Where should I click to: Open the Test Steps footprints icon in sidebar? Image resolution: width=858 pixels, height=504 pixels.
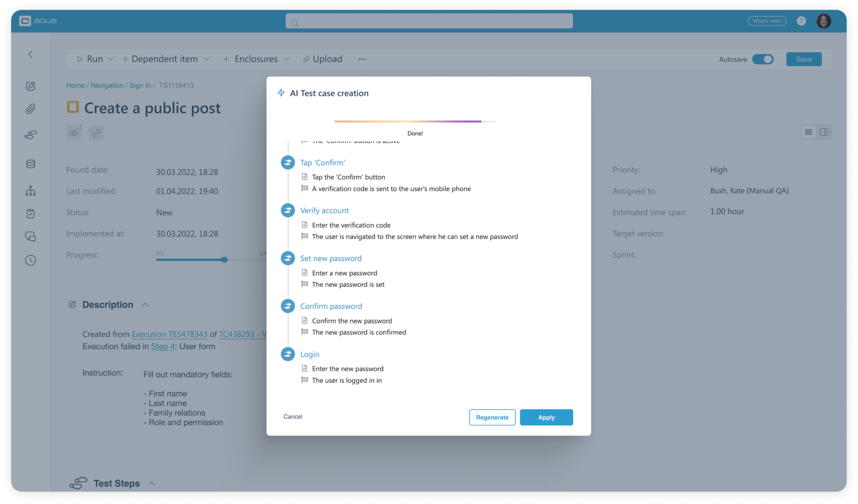(30, 134)
